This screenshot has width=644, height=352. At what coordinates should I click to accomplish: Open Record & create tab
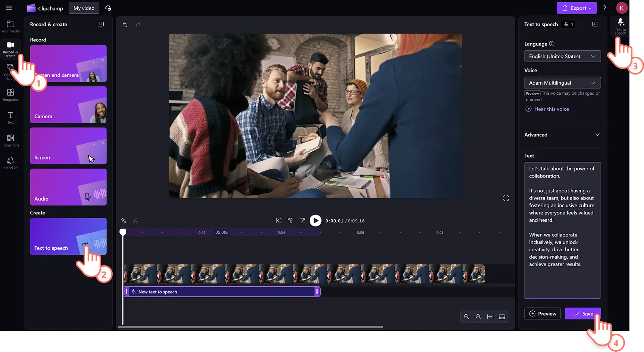click(x=10, y=49)
